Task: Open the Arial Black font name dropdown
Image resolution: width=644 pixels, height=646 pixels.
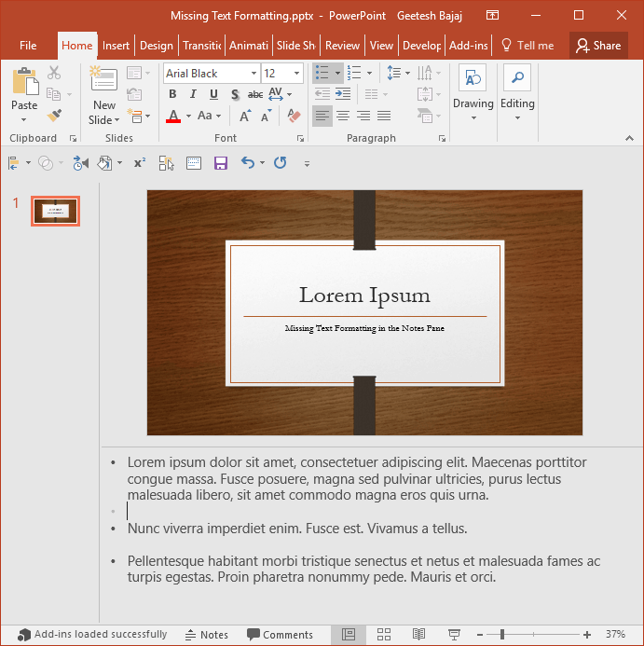Action: (x=253, y=74)
